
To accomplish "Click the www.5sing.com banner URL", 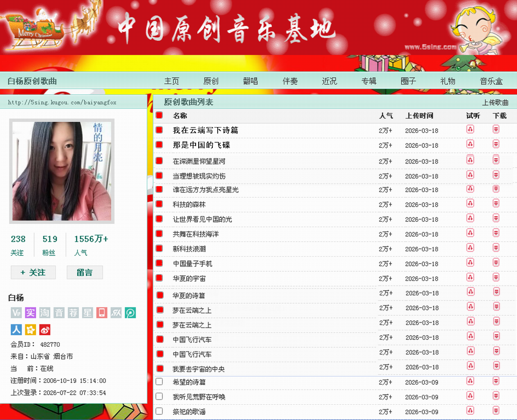I will click(x=430, y=47).
